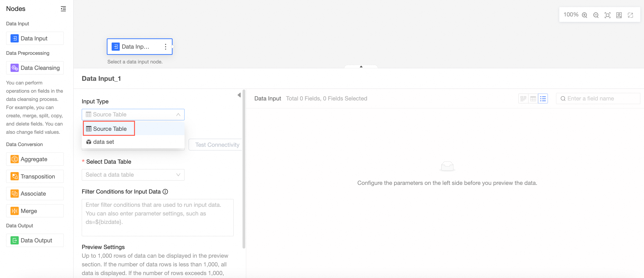Switch to table grid view of fields
644x278 pixels.
tap(533, 99)
